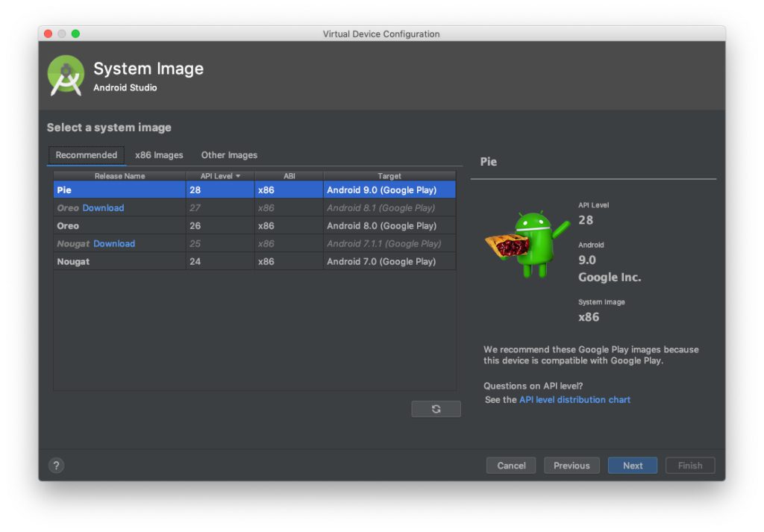
Task: Close the Virtual Device Configuration window
Action: (48, 34)
